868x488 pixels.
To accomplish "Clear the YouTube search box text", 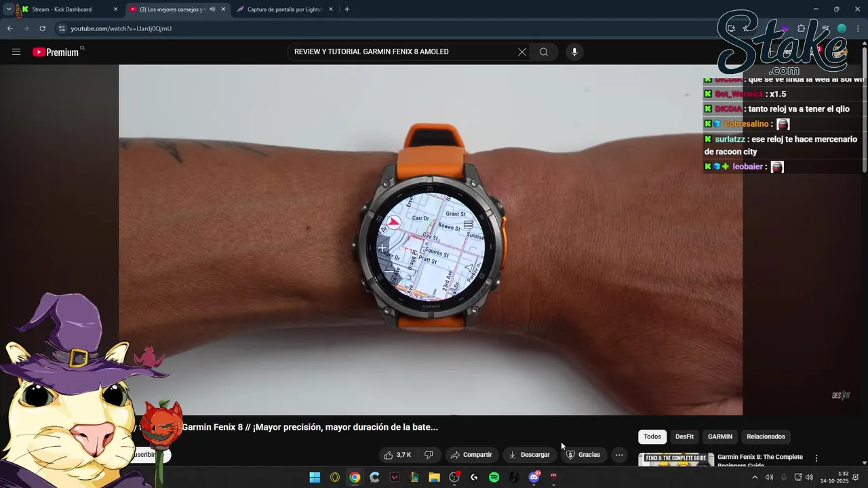I will (522, 52).
